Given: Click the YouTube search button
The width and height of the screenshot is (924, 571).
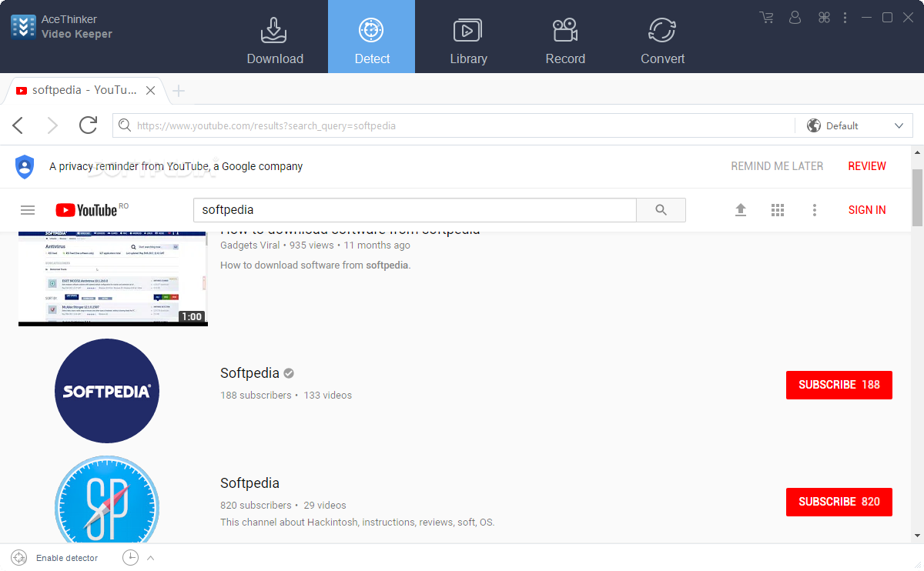Looking at the screenshot, I should [661, 210].
